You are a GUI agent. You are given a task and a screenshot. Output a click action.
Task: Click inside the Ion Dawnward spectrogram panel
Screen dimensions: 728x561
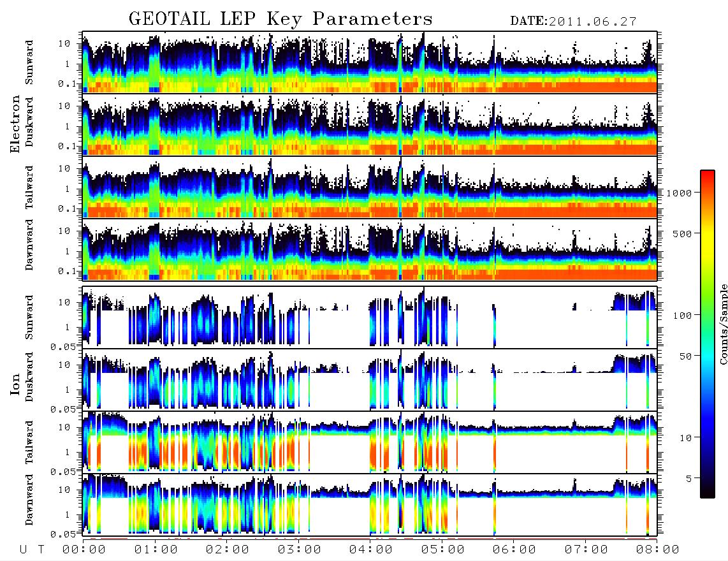pyautogui.click(x=370, y=505)
